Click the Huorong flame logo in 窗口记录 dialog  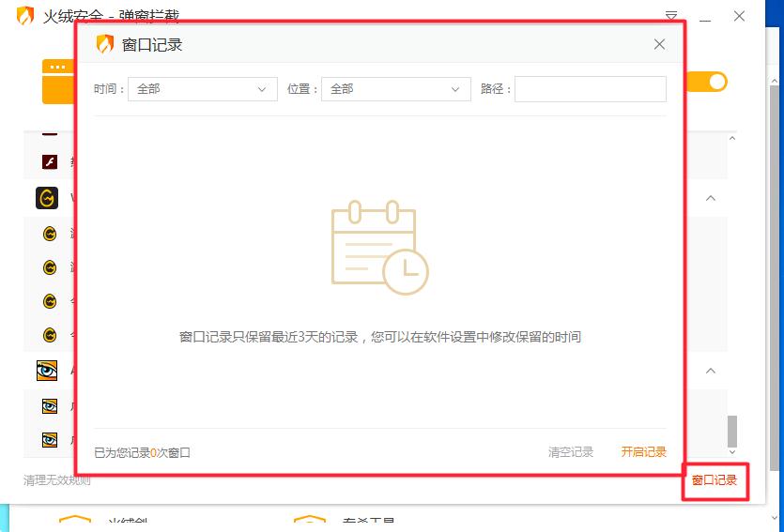click(x=105, y=44)
